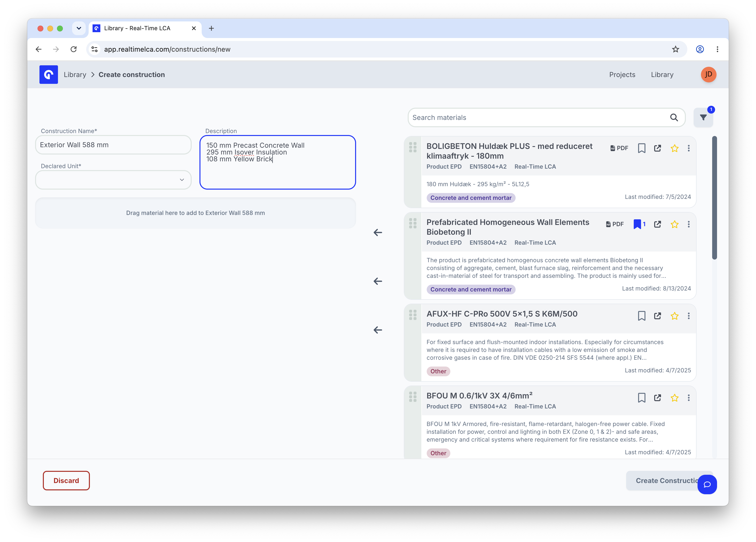The image size is (756, 542).
Task: Open more options for AFUX-HF C-PRo
Action: tap(689, 316)
